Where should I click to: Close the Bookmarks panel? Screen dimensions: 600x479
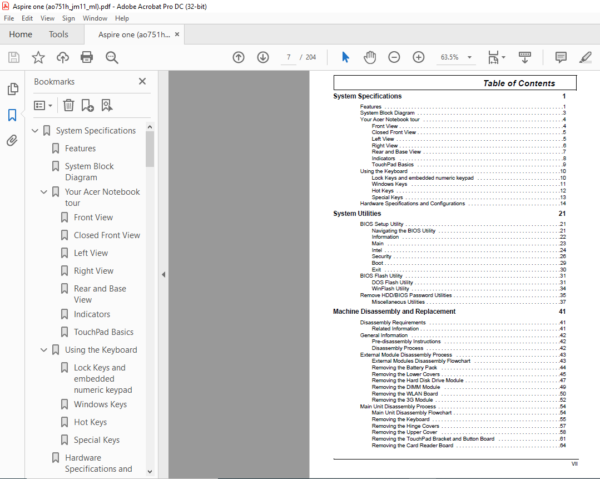pyautogui.click(x=142, y=81)
